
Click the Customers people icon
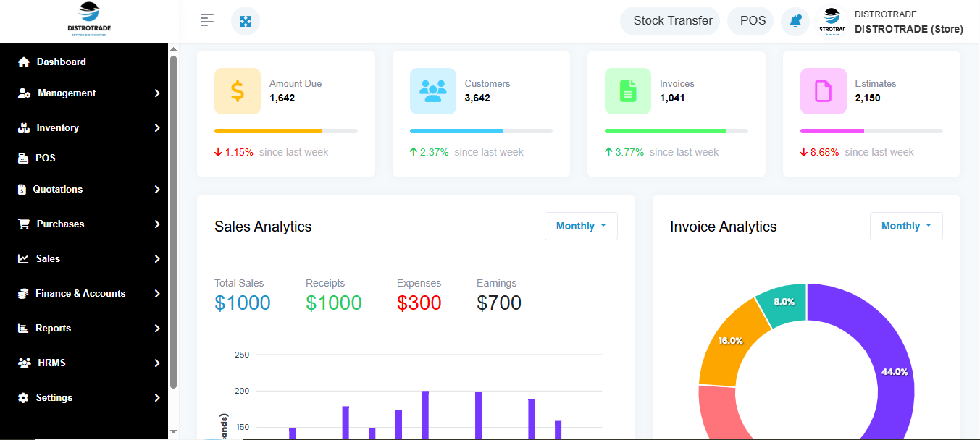pos(433,91)
